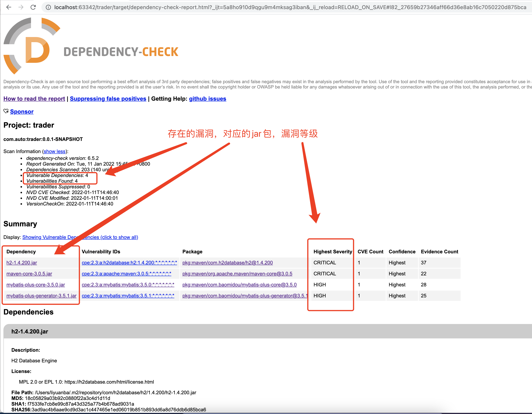Sort by Highest Severity column header
Viewport: 532px width, 414px height.
click(x=332, y=252)
